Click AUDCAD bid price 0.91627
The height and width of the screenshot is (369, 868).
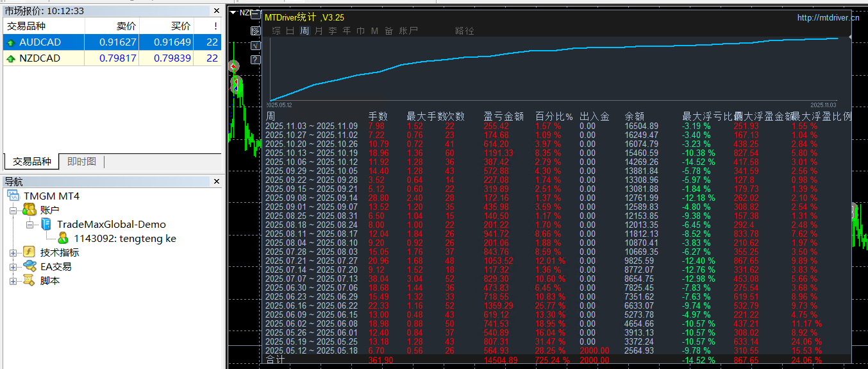click(118, 42)
